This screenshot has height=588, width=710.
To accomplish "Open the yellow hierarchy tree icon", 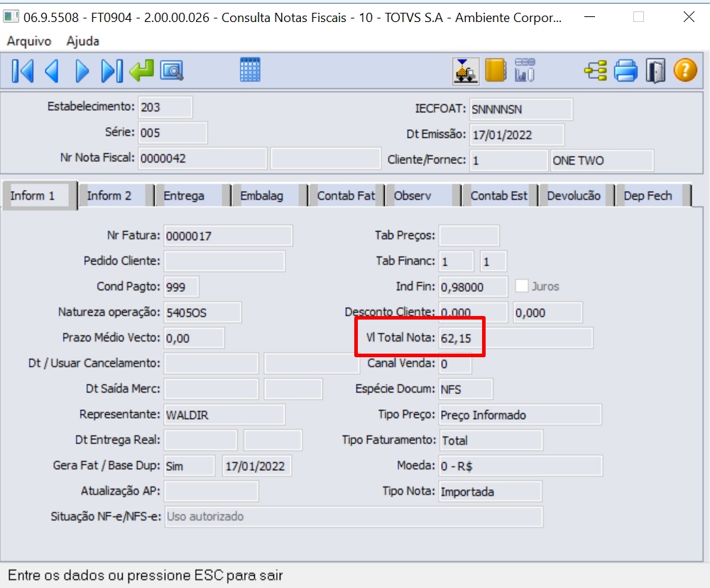I will [596, 71].
